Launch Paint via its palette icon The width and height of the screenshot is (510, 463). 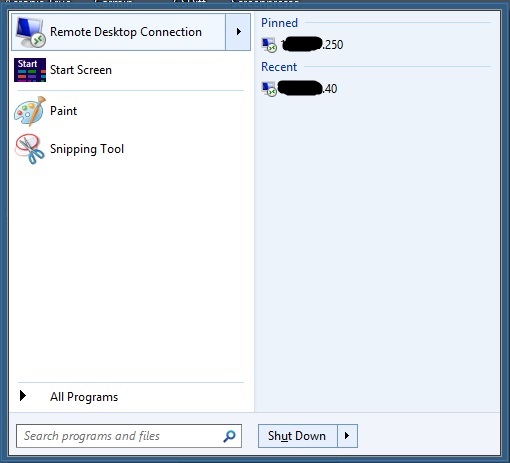(x=30, y=111)
